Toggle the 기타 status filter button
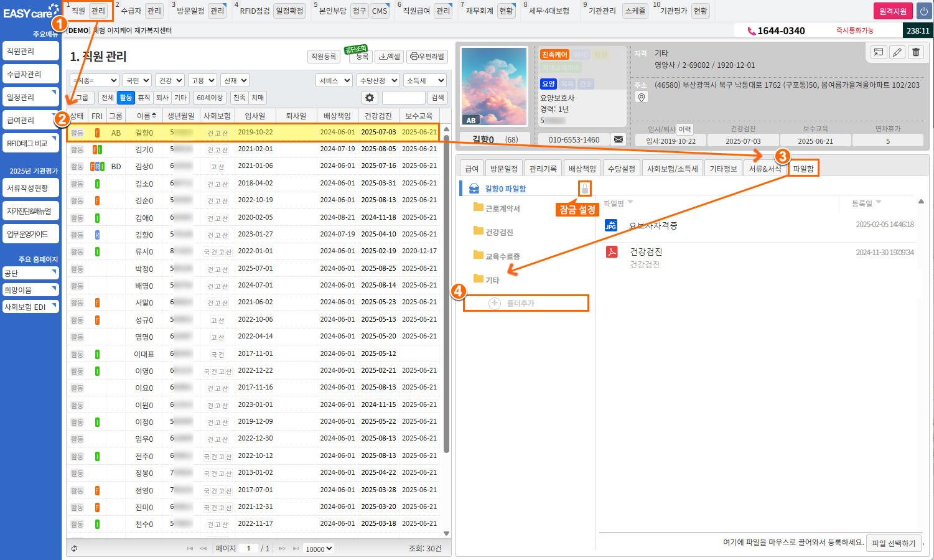This screenshot has width=934, height=560. [180, 98]
